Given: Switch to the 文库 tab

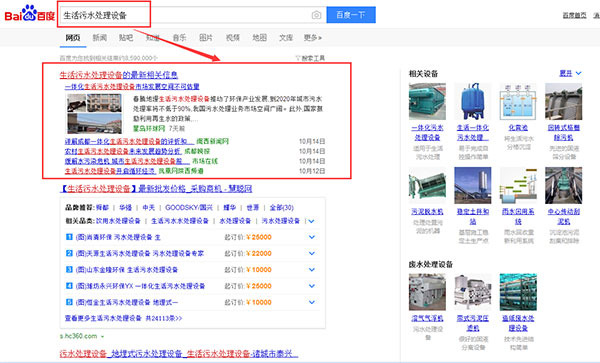Looking at the screenshot, I should pos(286,37).
